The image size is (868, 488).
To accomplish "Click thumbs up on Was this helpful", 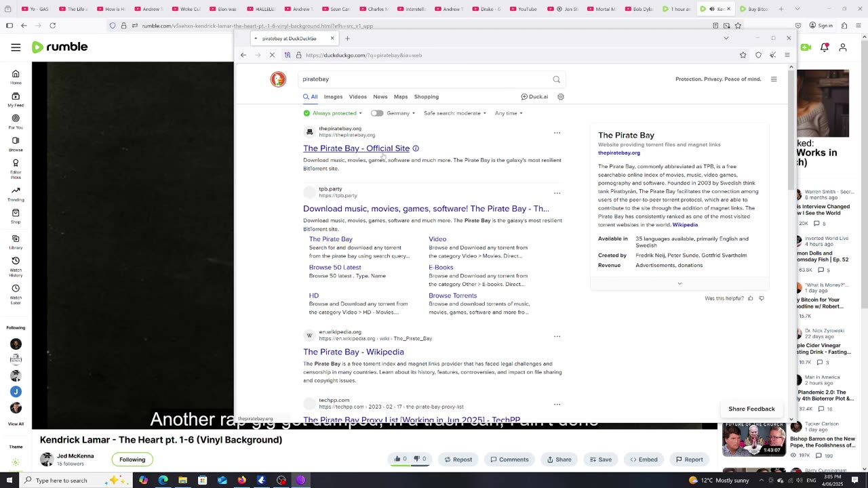I will [x=750, y=298].
